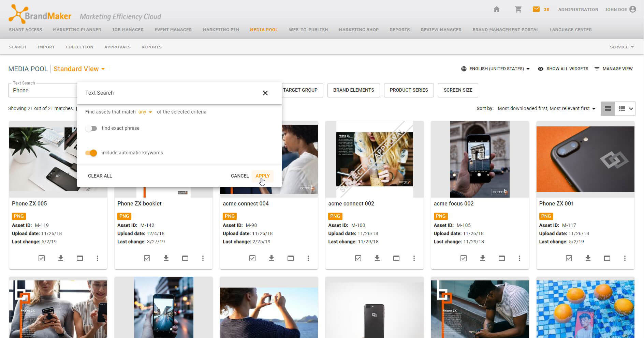Open the 'any' match criteria dropdown
The image size is (644, 338).
point(145,112)
